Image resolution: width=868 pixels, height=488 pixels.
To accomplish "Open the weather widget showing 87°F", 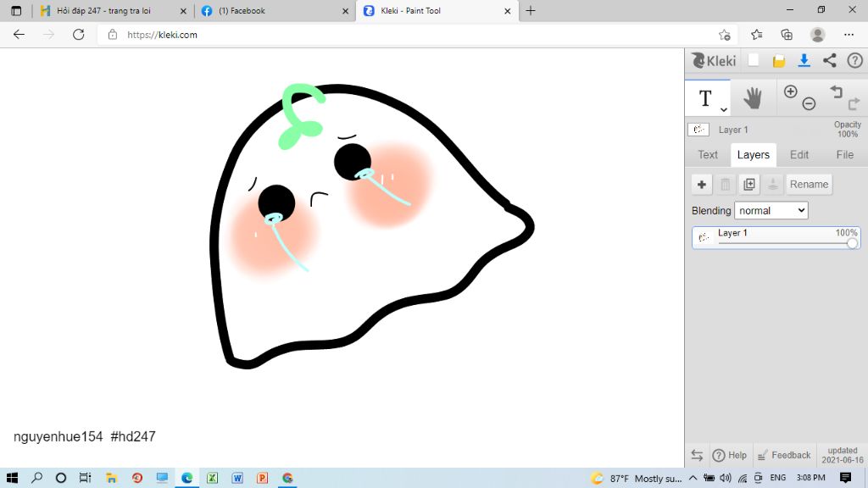I will pos(636,478).
